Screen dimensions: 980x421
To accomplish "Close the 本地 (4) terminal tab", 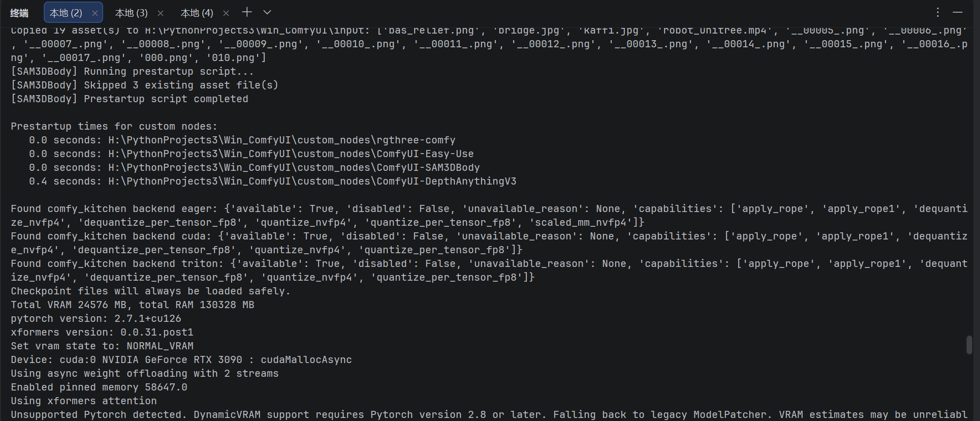I will [226, 13].
